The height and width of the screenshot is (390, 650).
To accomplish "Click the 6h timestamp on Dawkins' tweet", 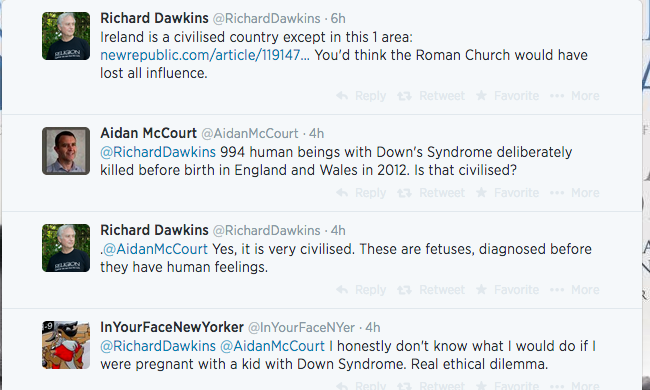I will click(x=338, y=19).
